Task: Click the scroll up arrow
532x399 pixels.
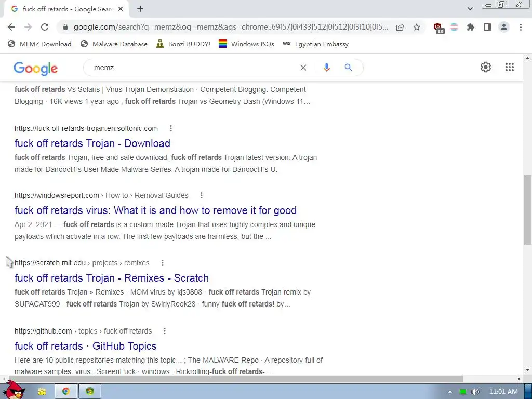Action: pos(527,58)
